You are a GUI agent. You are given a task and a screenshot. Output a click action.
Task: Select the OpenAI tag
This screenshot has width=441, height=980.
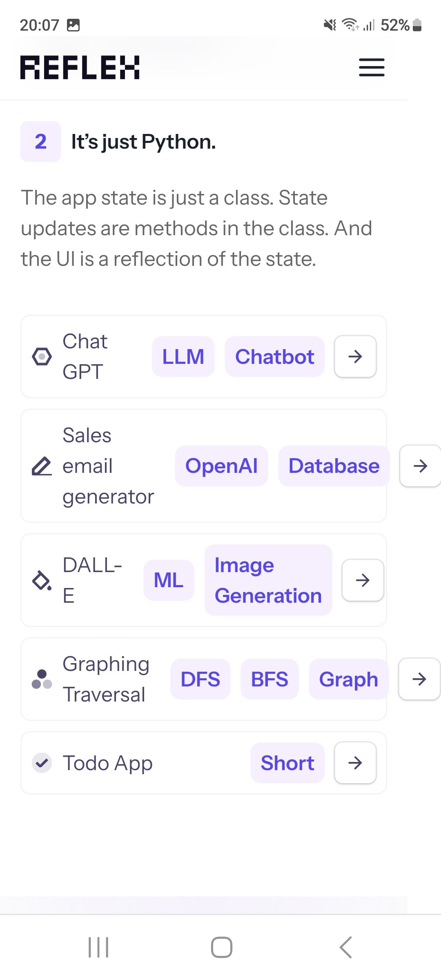point(221,466)
